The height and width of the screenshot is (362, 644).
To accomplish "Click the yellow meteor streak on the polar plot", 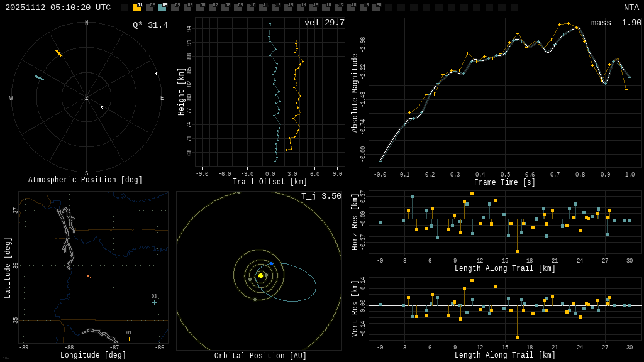I will (x=58, y=53).
